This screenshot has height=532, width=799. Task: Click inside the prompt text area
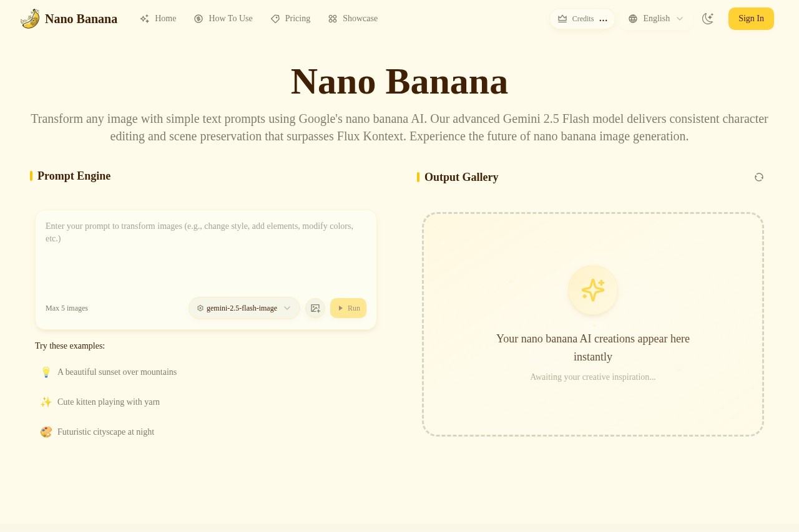point(206,249)
